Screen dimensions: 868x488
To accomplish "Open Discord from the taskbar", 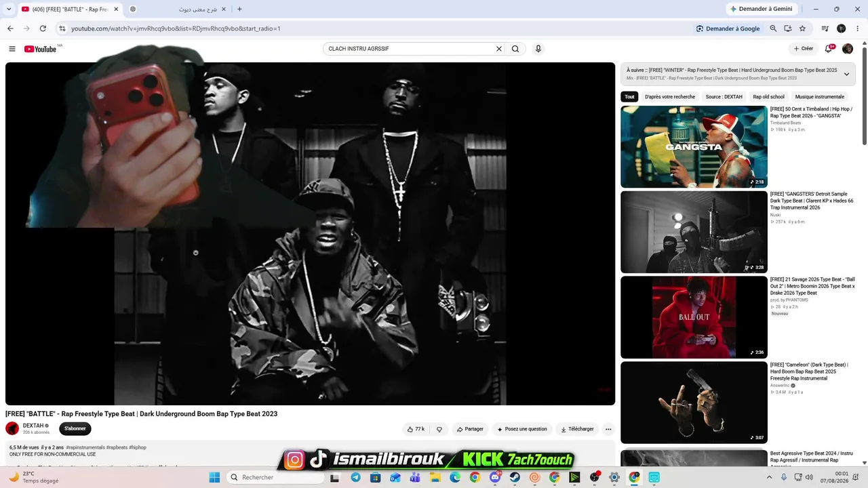I will pyautogui.click(x=495, y=477).
